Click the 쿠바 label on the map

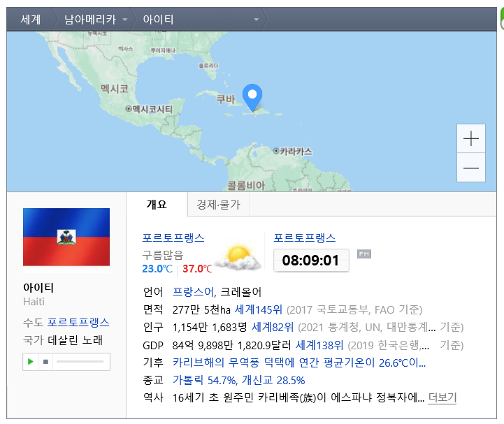[225, 99]
